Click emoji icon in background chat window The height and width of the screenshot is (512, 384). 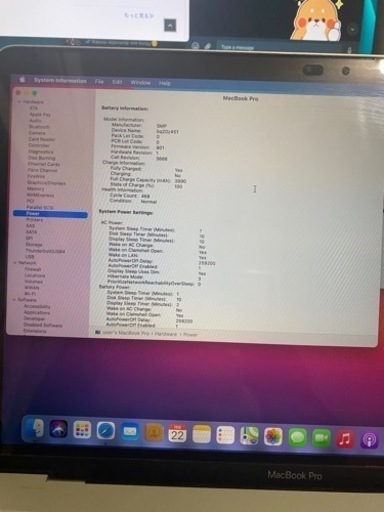[196, 45]
